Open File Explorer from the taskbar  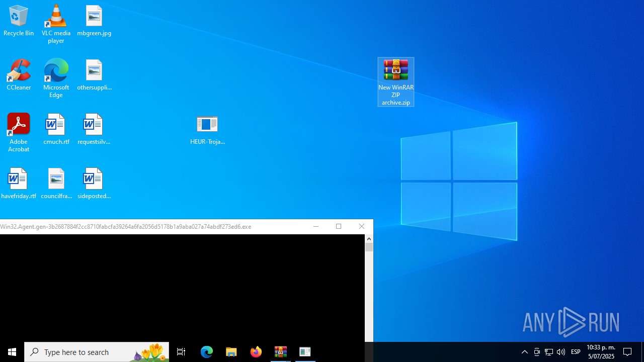coord(231,352)
